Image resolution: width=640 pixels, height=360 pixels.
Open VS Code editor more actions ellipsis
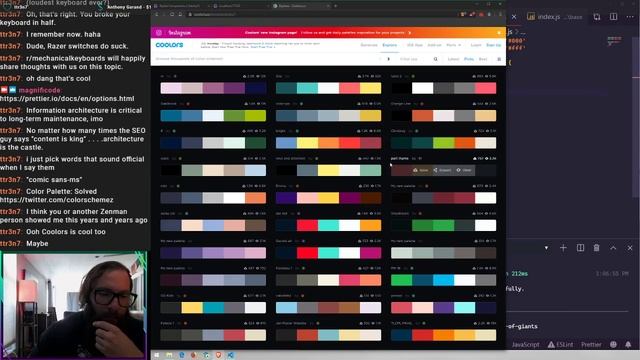click(630, 17)
